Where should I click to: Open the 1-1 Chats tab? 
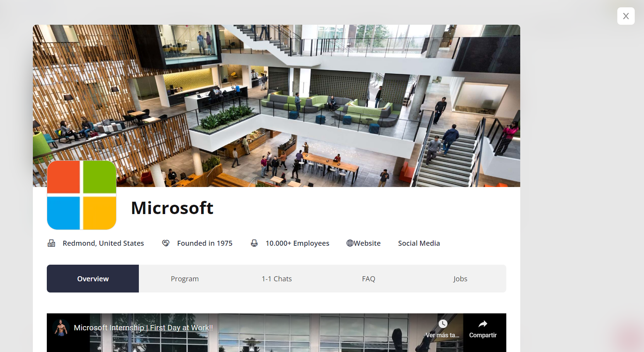click(x=277, y=279)
